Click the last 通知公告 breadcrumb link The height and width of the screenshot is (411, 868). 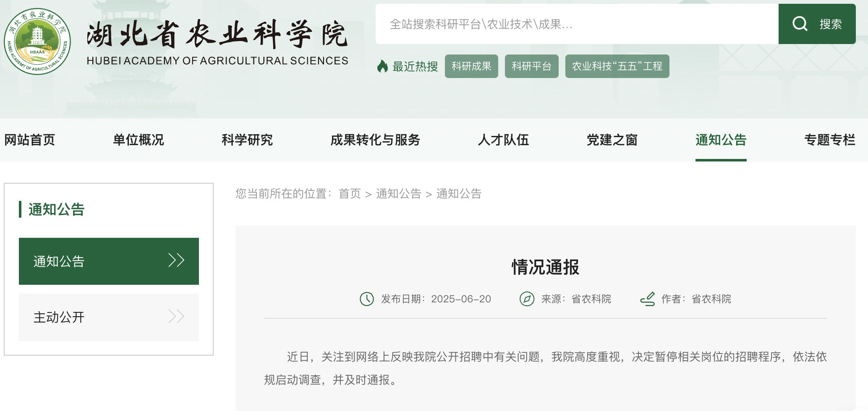pos(459,193)
